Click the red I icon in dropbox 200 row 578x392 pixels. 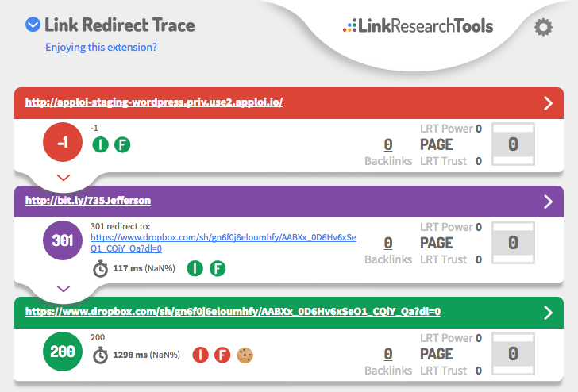[201, 355]
